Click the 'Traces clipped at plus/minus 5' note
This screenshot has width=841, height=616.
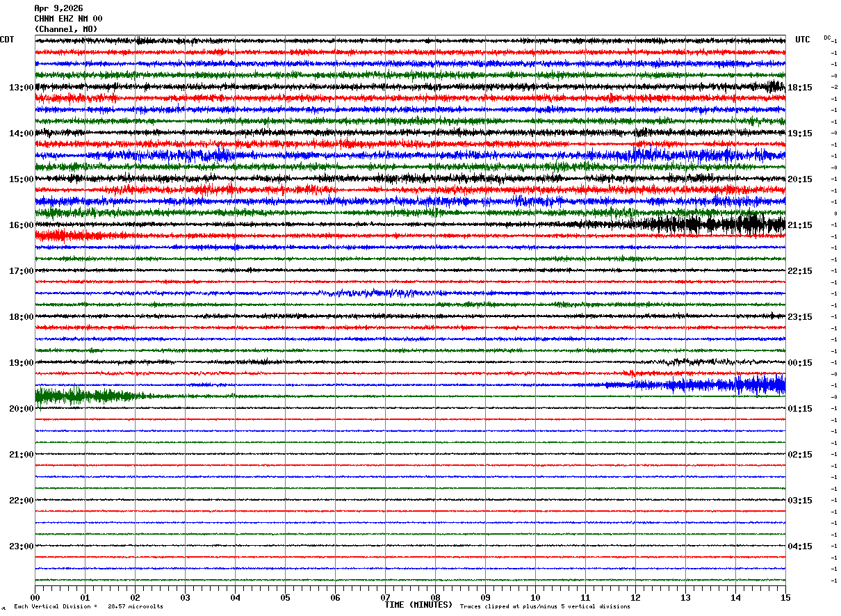click(x=545, y=606)
